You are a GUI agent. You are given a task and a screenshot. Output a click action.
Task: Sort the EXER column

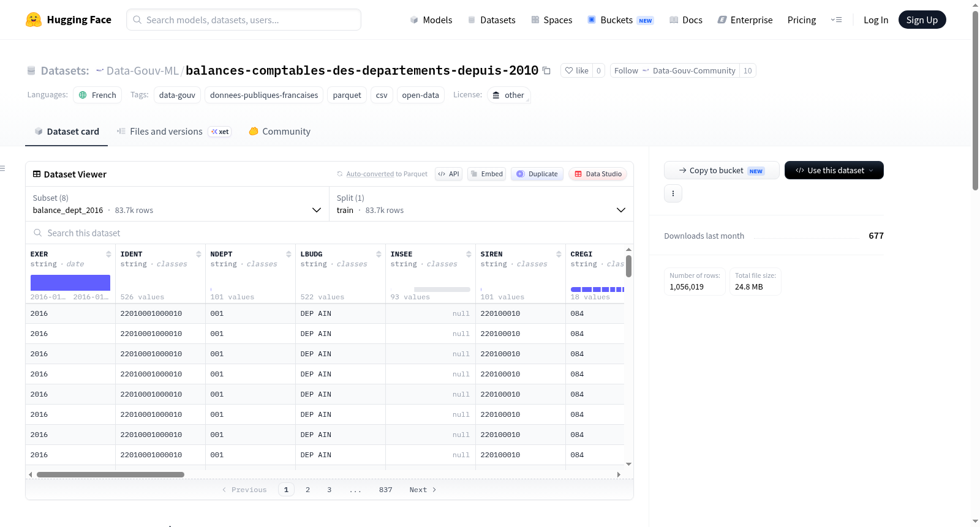(x=108, y=254)
